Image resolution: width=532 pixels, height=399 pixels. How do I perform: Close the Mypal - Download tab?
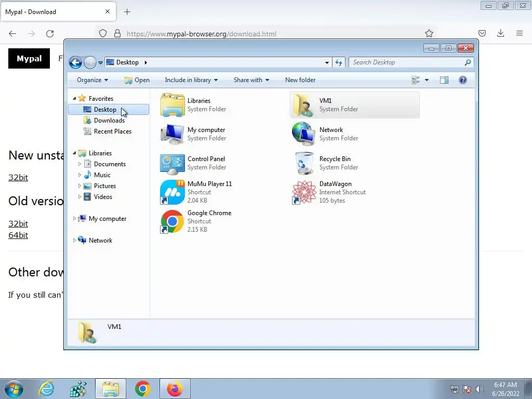point(108,11)
